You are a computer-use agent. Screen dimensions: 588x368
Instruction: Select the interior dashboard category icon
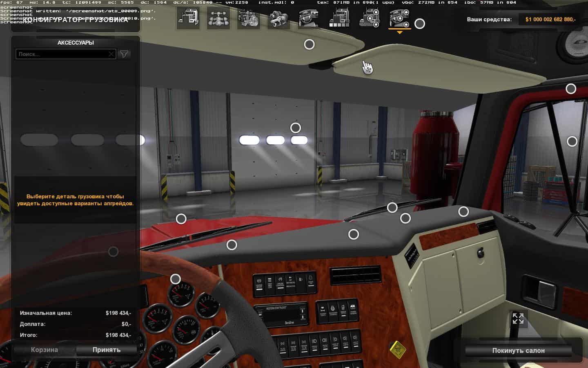click(x=309, y=19)
